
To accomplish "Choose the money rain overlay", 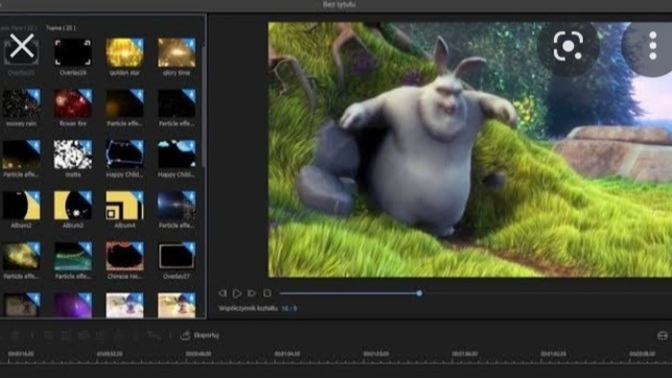I will pos(21,103).
